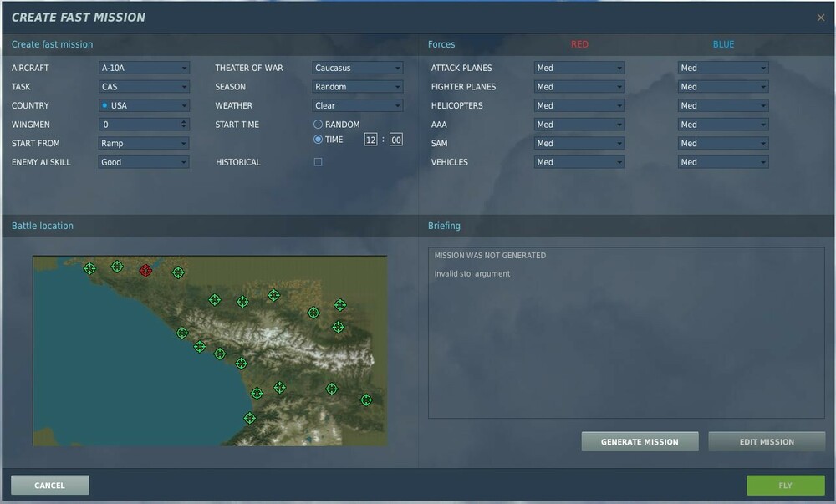The width and height of the screenshot is (836, 504).
Task: Click GENERATE MISSION button
Action: [x=640, y=441]
